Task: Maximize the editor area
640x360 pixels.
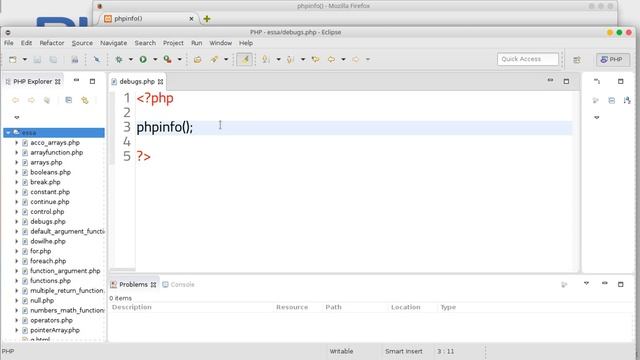Action: pos(566,81)
